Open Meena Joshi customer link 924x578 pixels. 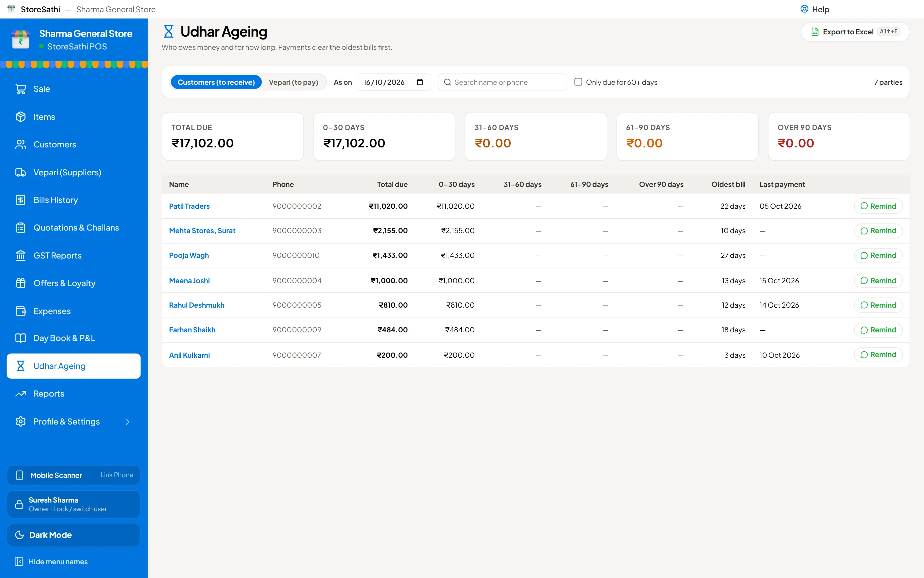[x=189, y=281]
